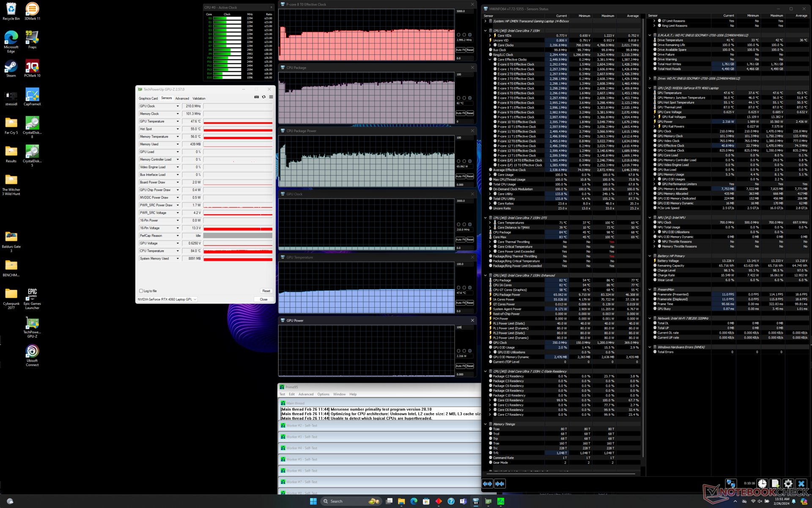The height and width of the screenshot is (508, 812).
Task: Click Reset button in GPU-Z
Action: 266,291
